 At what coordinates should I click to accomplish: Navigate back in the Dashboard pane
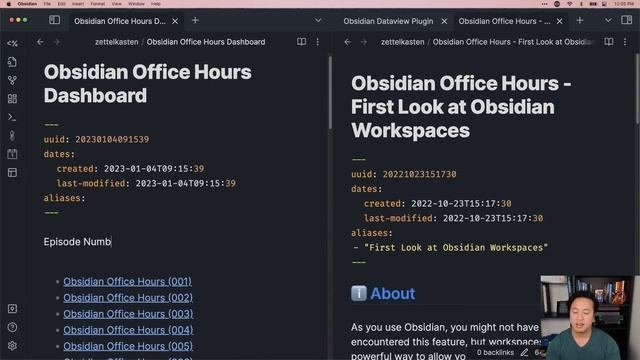coord(40,42)
